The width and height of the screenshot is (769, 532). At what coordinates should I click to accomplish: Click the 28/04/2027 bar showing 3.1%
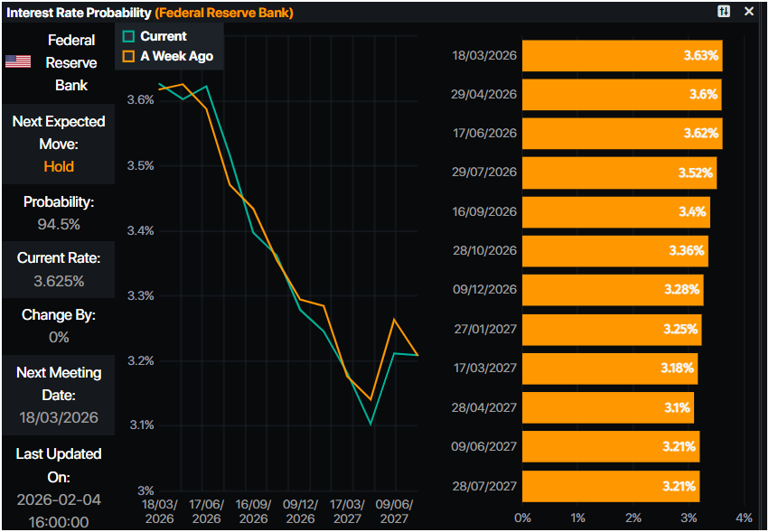click(608, 407)
